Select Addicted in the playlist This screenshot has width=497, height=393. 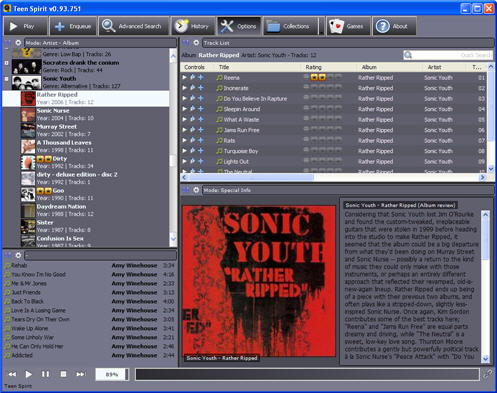pos(89,355)
